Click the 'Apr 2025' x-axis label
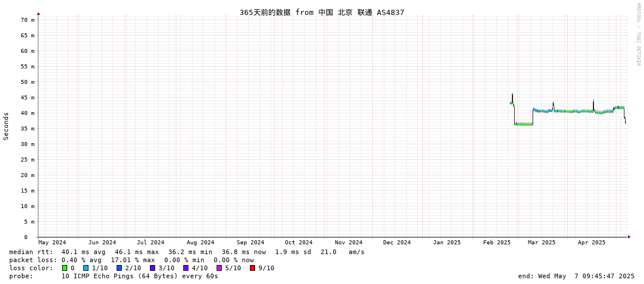644x284 pixels. [591, 243]
